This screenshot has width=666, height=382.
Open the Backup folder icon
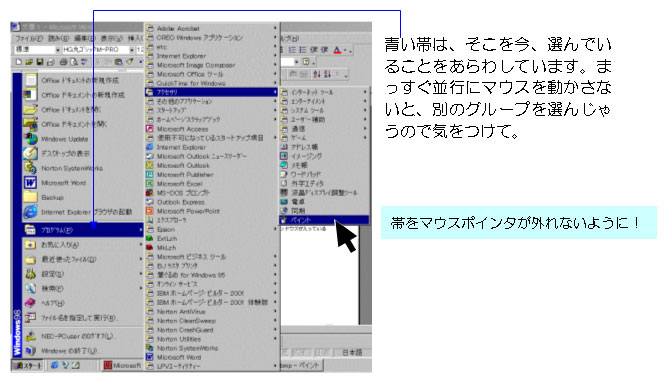pyautogui.click(x=30, y=197)
